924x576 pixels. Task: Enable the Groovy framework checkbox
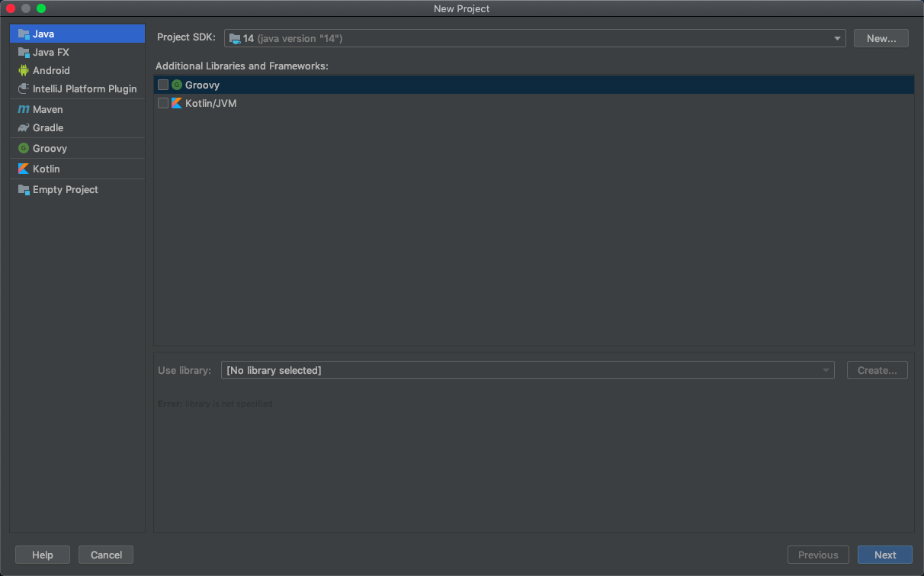[163, 84]
